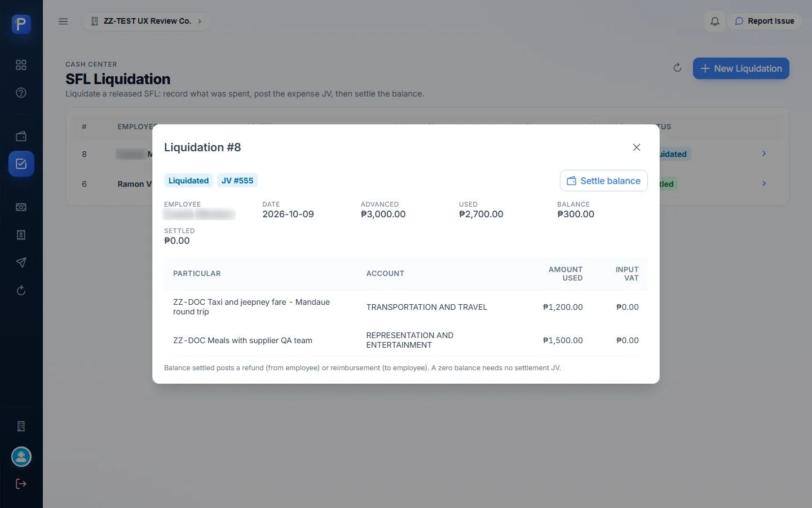Viewport: 812px width, 508px height.
Task: Open the help question mark icon
Action: [21, 93]
